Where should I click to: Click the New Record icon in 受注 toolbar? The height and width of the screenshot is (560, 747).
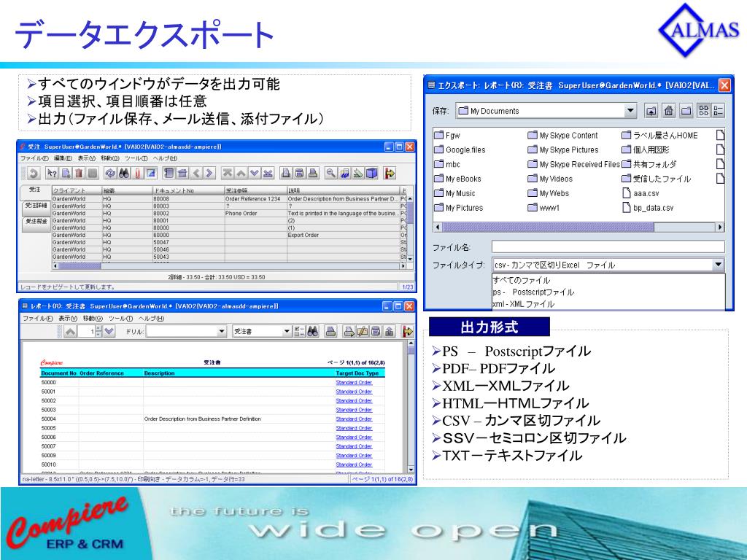click(66, 174)
